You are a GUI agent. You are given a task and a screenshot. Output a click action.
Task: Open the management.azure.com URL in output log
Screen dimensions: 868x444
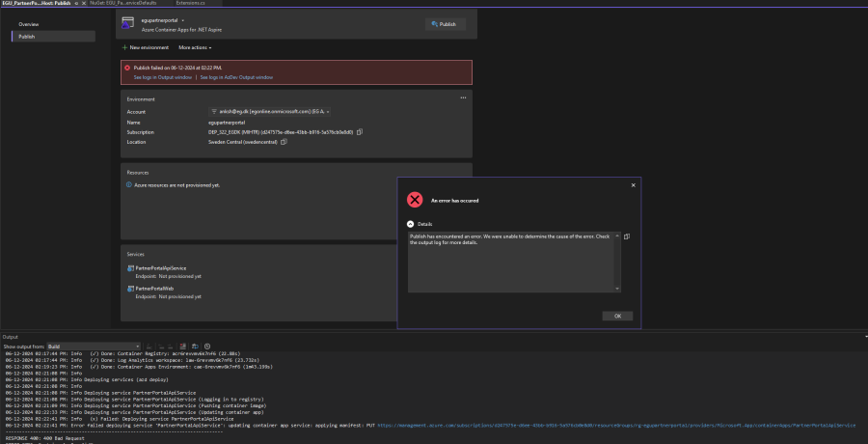[x=616, y=426]
